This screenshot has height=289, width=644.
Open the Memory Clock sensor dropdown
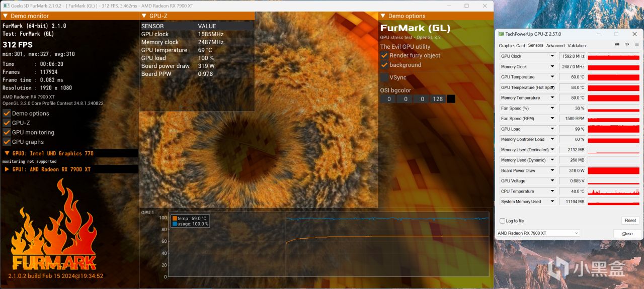click(552, 67)
